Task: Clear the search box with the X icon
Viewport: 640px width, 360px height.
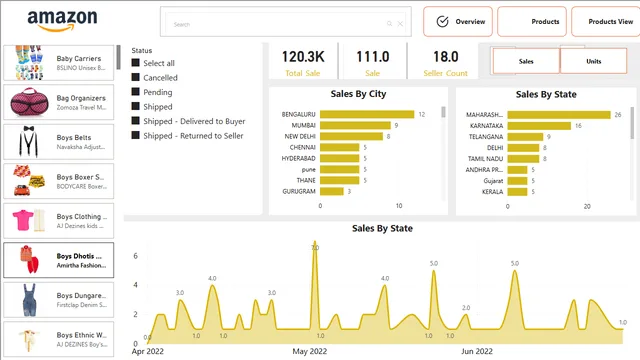Action: tap(400, 24)
